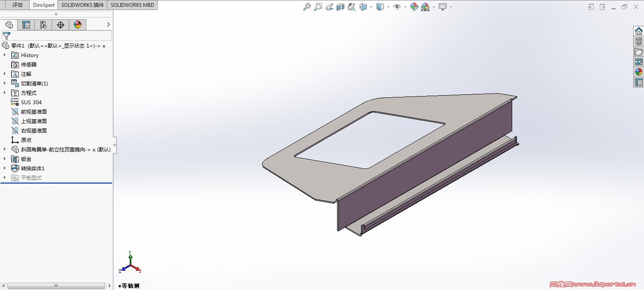Expand the 转换实体1 node
Image resolution: width=644 pixels, height=290 pixels.
[5, 168]
